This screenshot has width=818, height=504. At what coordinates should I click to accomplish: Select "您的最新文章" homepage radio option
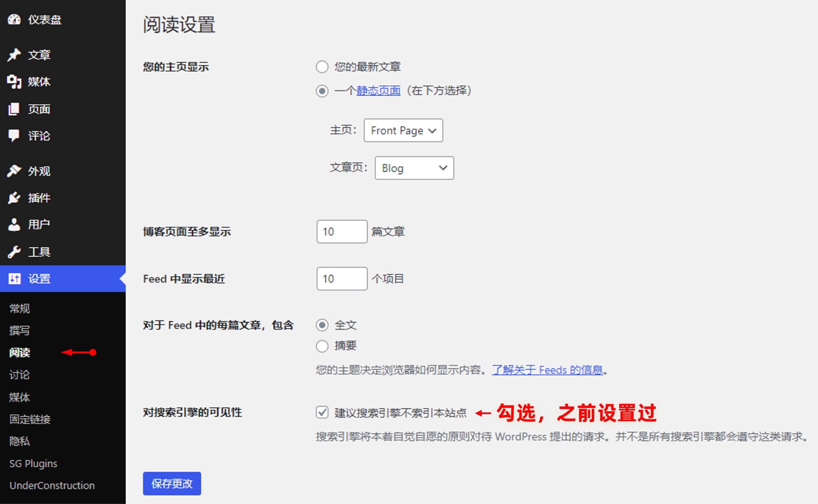pyautogui.click(x=322, y=67)
